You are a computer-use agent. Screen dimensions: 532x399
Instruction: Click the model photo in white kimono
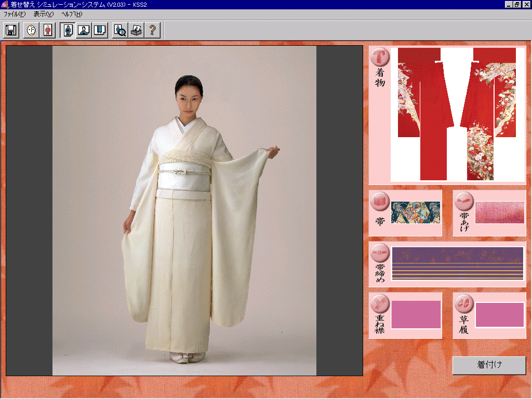click(x=184, y=211)
